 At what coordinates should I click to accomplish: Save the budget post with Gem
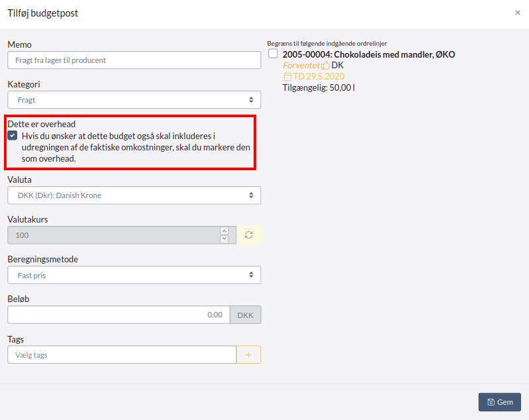coord(499,402)
